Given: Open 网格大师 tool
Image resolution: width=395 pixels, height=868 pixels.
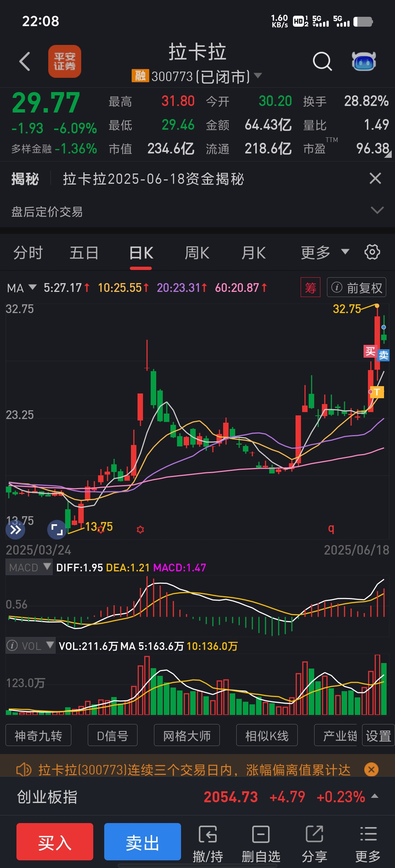Looking at the screenshot, I should point(187,735).
